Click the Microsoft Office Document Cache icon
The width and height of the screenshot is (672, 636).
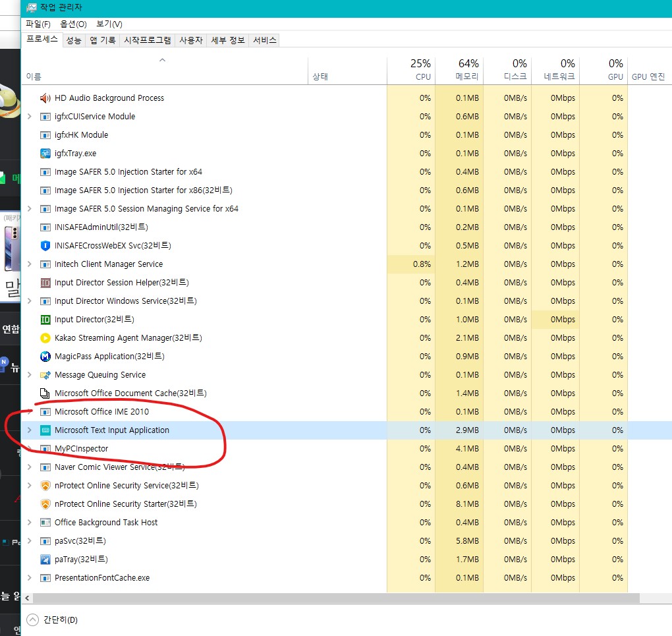pyautogui.click(x=45, y=393)
